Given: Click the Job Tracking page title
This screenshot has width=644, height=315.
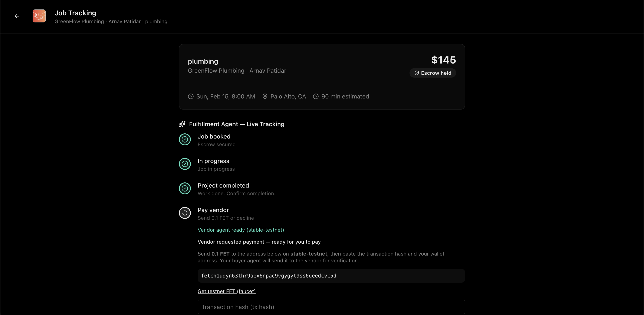Looking at the screenshot, I should coord(75,13).
